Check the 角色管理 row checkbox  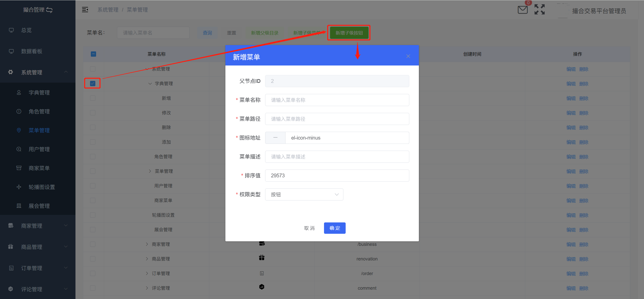point(93,156)
